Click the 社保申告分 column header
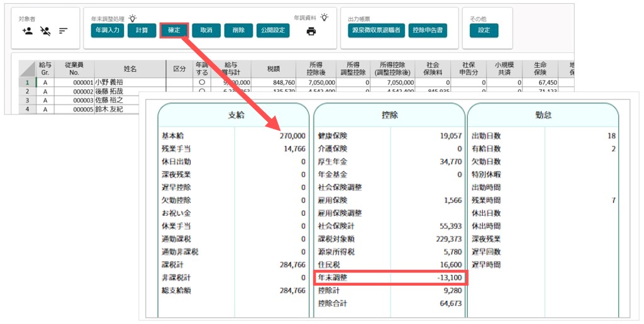 (x=468, y=69)
